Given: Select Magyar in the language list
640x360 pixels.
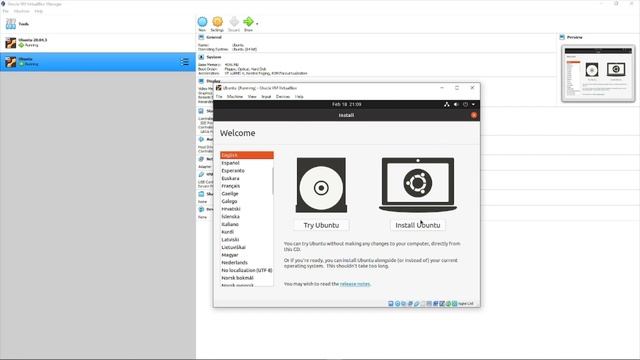Looking at the screenshot, I should coord(247,255).
